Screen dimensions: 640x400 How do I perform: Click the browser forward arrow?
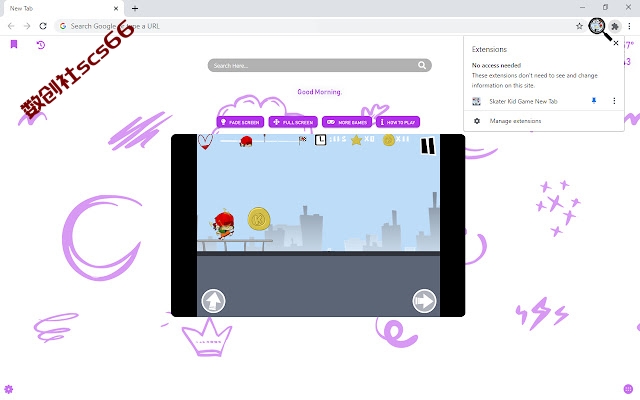[x=27, y=26]
